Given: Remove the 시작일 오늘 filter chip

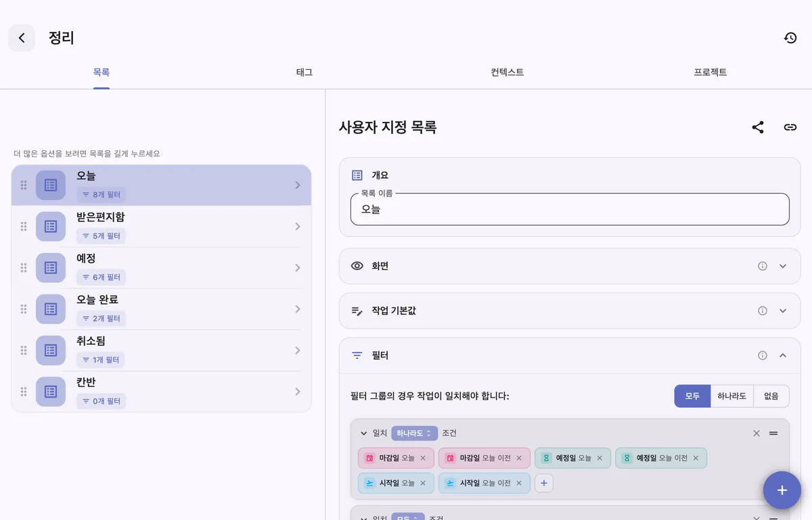Looking at the screenshot, I should (423, 483).
